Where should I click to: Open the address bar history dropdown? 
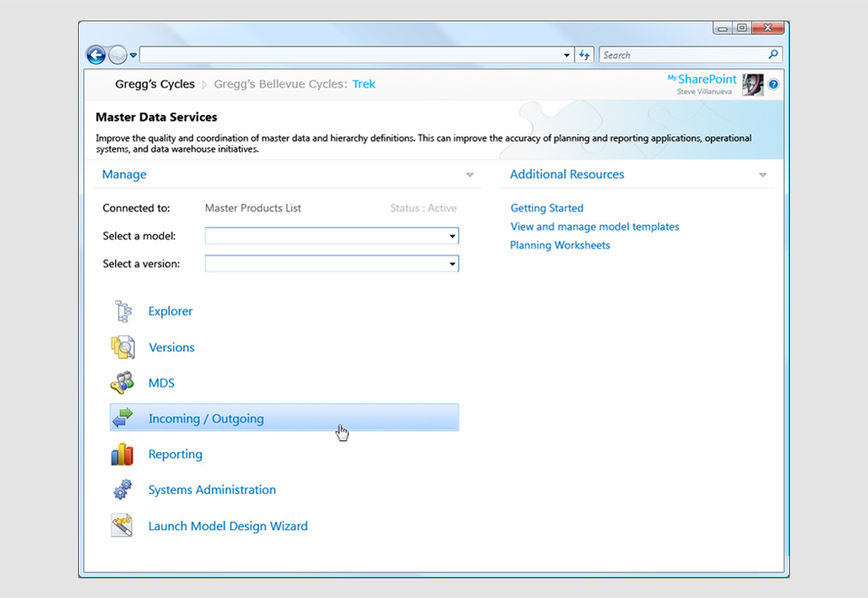coord(567,55)
